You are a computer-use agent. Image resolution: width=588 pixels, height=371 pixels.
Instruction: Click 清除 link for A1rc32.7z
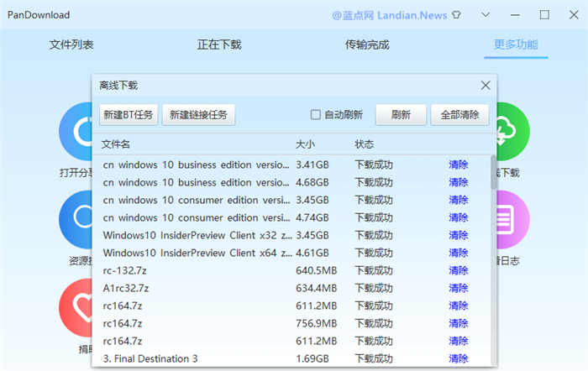(459, 288)
